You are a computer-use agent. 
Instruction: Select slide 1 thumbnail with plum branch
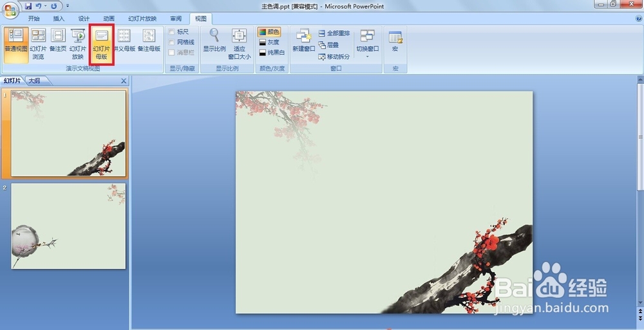click(68, 133)
